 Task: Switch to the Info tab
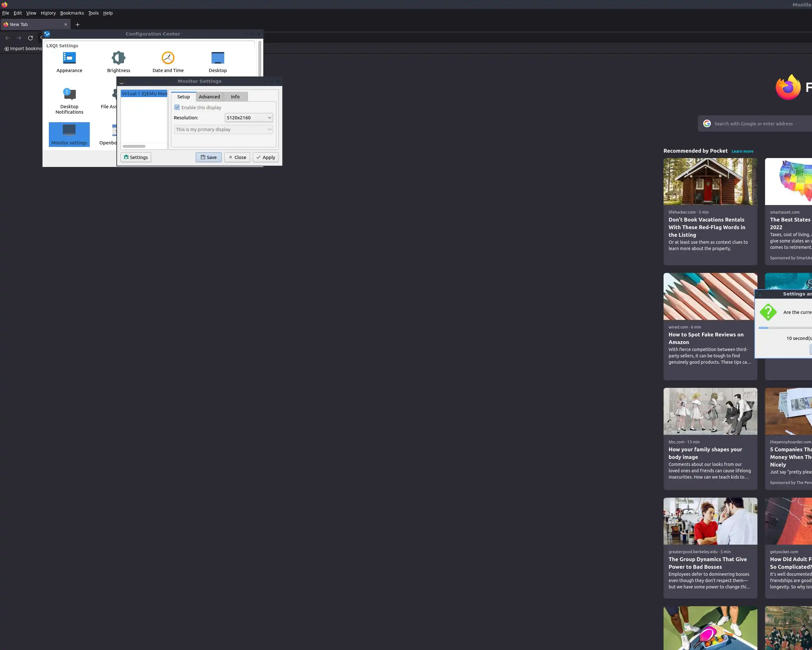pos(235,97)
